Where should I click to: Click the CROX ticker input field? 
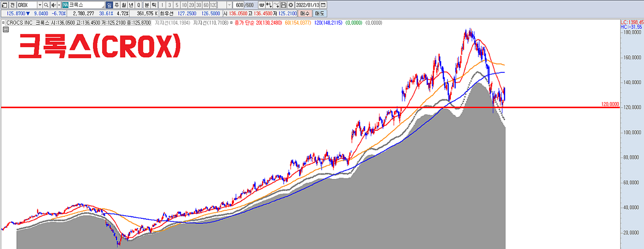(x=27, y=5)
